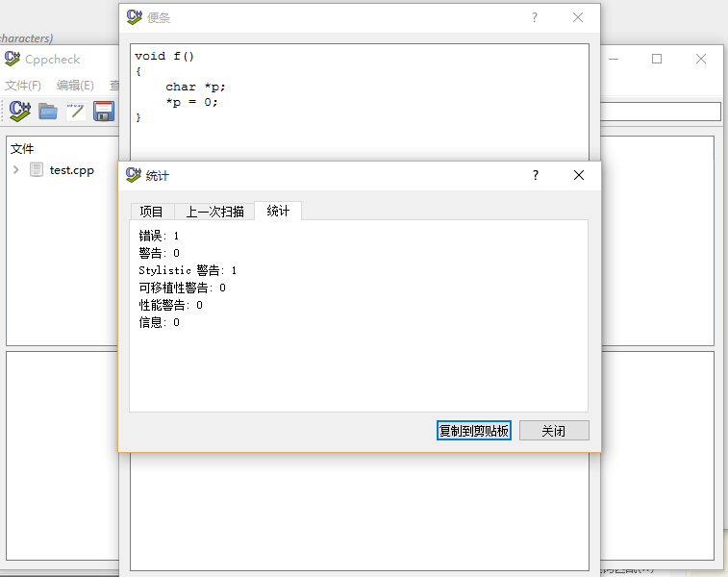
Task: Switch to the 上一次扫描 tab
Action: (214, 212)
